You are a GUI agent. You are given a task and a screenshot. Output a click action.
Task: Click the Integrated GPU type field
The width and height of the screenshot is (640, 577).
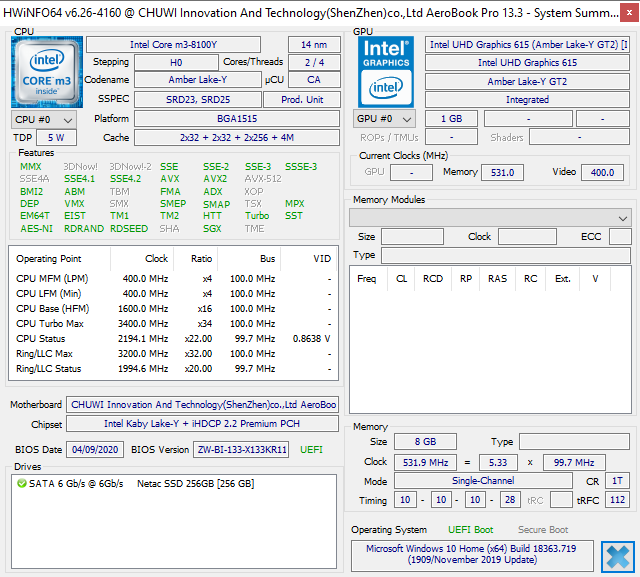527,100
